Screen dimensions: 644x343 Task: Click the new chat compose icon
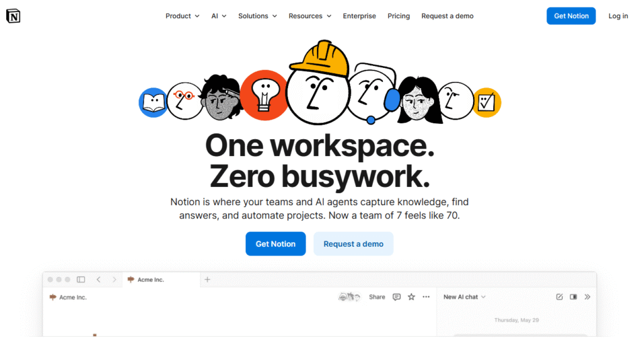[x=559, y=296]
